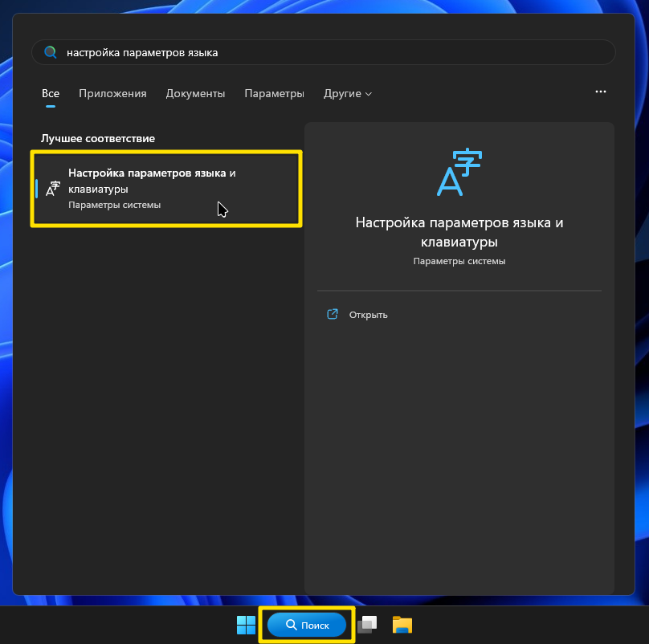Select the Параметры filter tab
The width and height of the screenshot is (649, 644).
(x=274, y=93)
